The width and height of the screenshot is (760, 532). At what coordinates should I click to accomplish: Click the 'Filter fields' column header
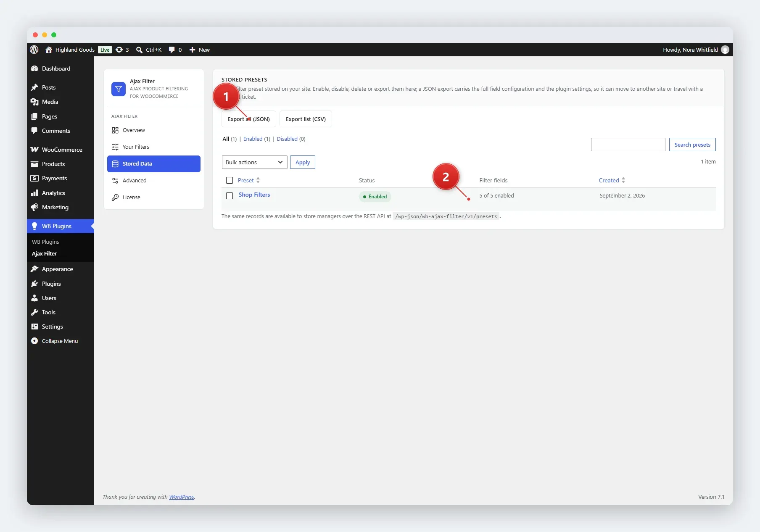coord(493,180)
